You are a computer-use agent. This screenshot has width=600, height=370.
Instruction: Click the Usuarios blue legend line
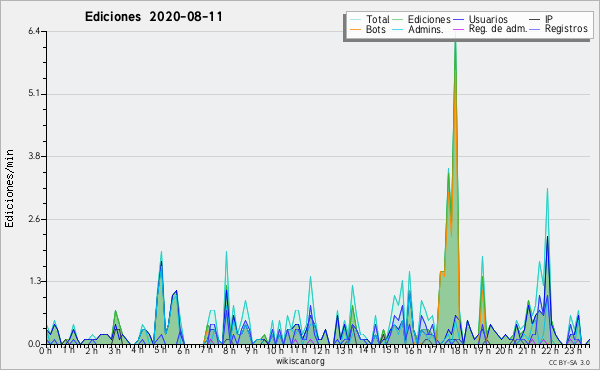point(458,20)
